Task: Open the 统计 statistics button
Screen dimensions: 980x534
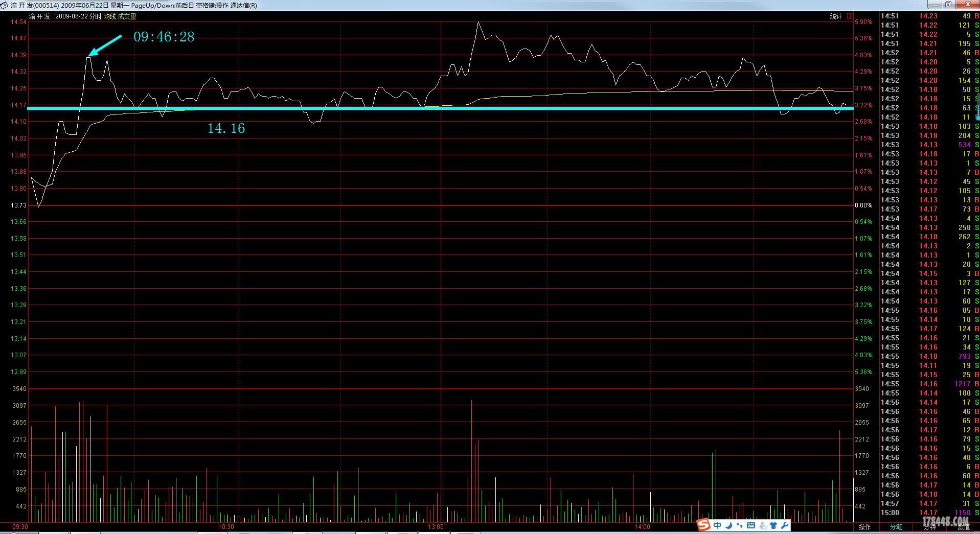Action: tap(836, 16)
